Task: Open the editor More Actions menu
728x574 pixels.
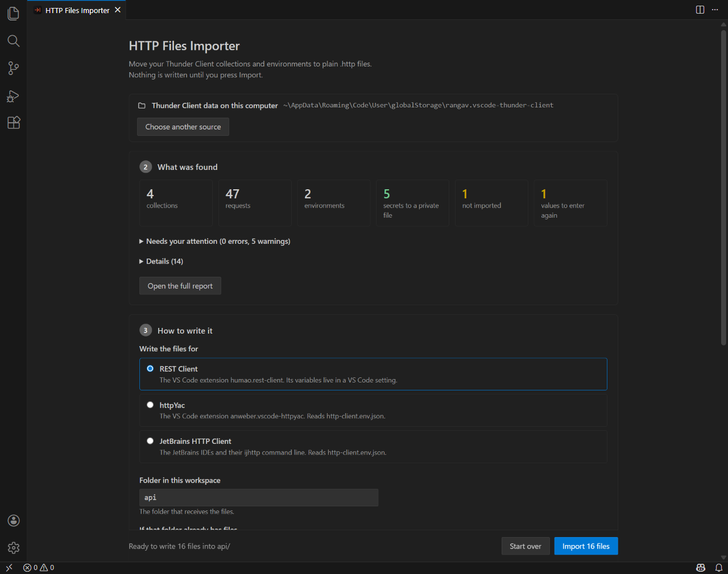Action: (x=715, y=10)
